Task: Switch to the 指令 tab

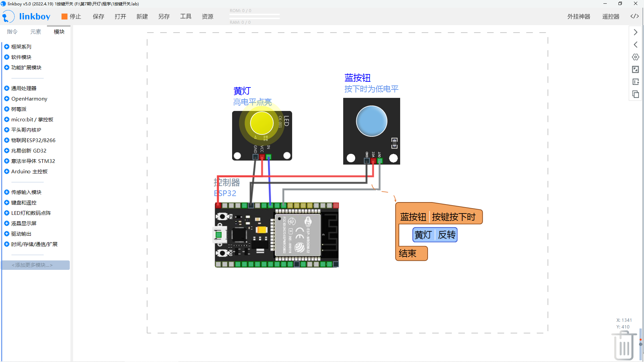Action: tap(12, 32)
